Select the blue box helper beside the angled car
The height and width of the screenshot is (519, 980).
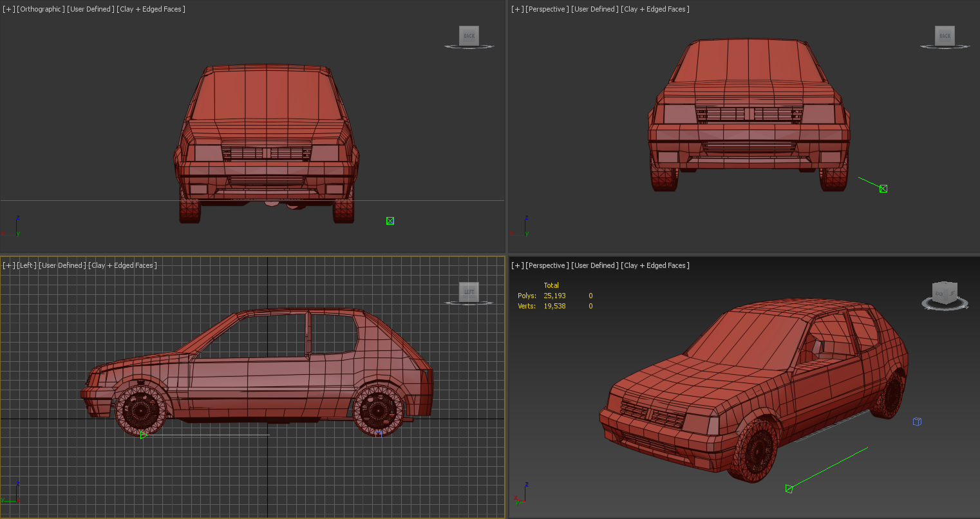tap(917, 422)
